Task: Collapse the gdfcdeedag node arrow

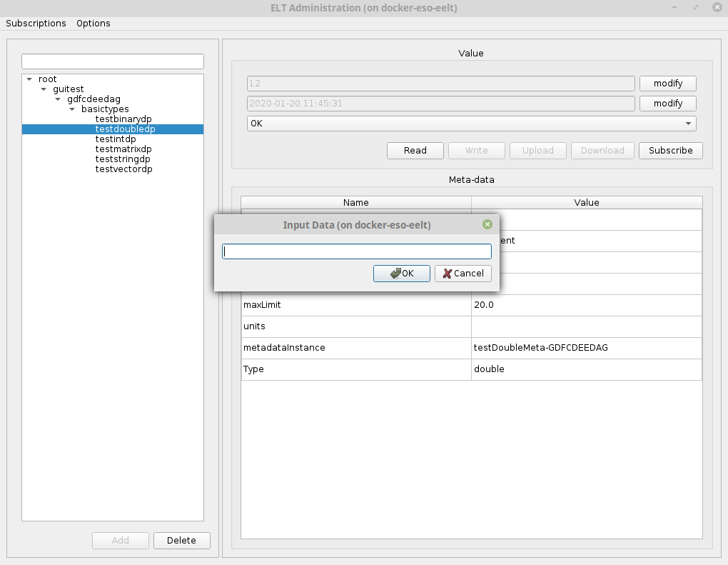Action: (58, 99)
